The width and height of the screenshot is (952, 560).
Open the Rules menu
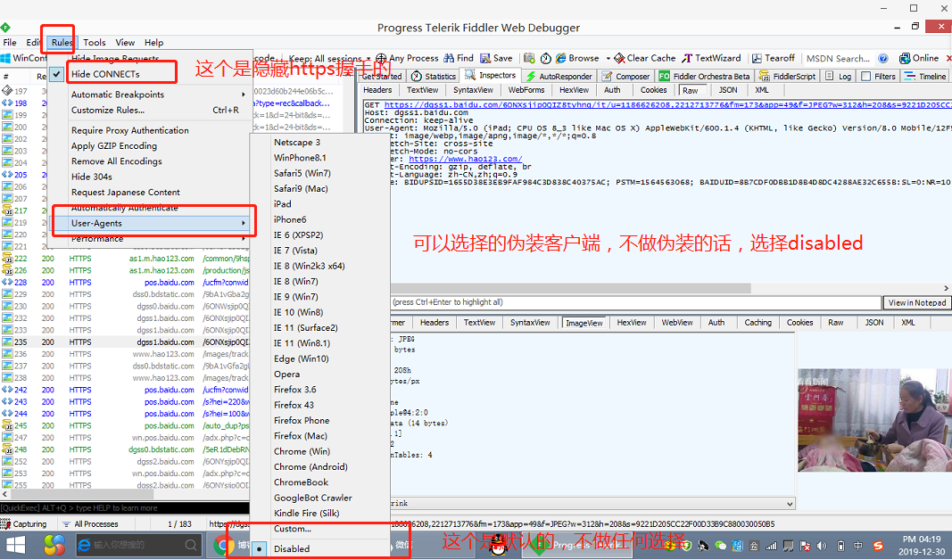[62, 43]
